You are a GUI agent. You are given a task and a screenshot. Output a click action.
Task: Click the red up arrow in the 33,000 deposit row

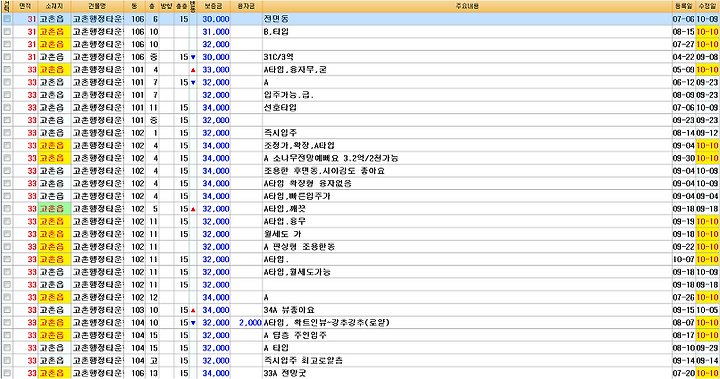coord(193,70)
